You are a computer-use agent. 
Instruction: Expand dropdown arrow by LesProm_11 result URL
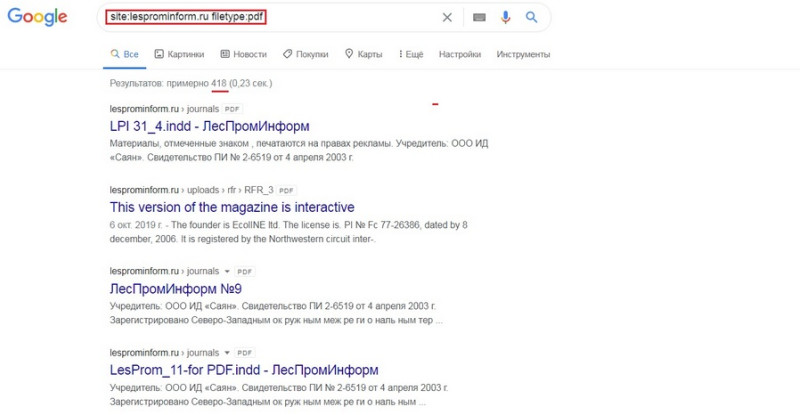(227, 353)
